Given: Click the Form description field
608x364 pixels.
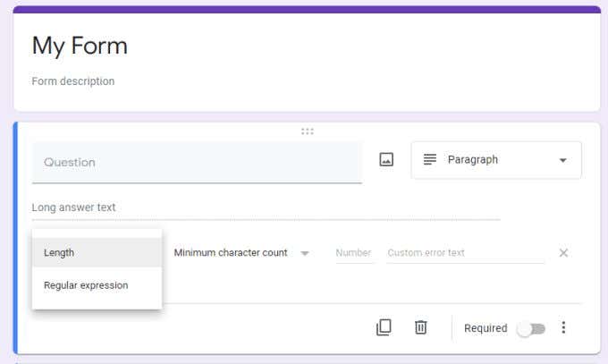Looking at the screenshot, I should point(73,81).
